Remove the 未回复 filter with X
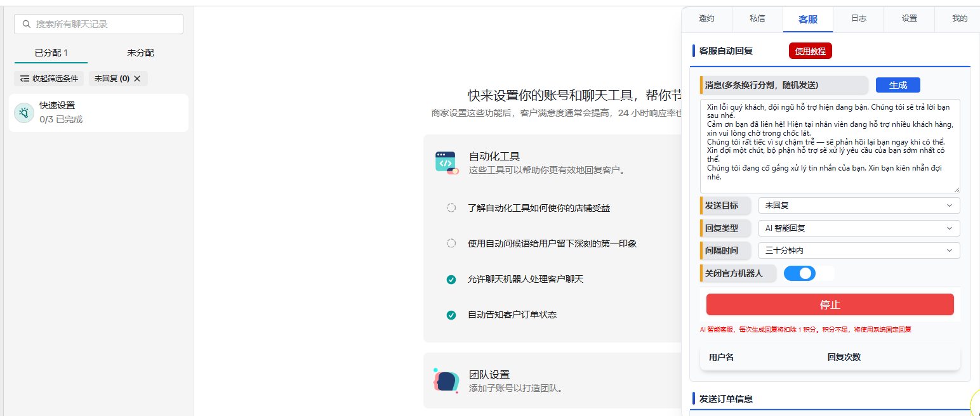The image size is (980, 416). coord(137,79)
